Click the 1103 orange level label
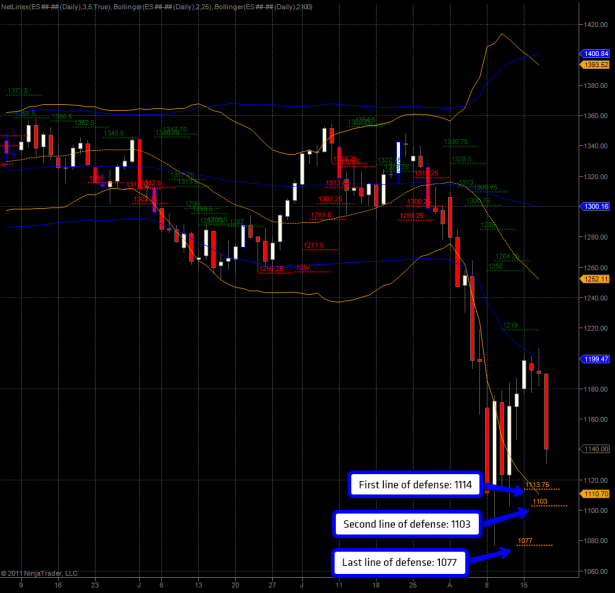Viewport: 615px width, 593px height. pyautogui.click(x=539, y=501)
